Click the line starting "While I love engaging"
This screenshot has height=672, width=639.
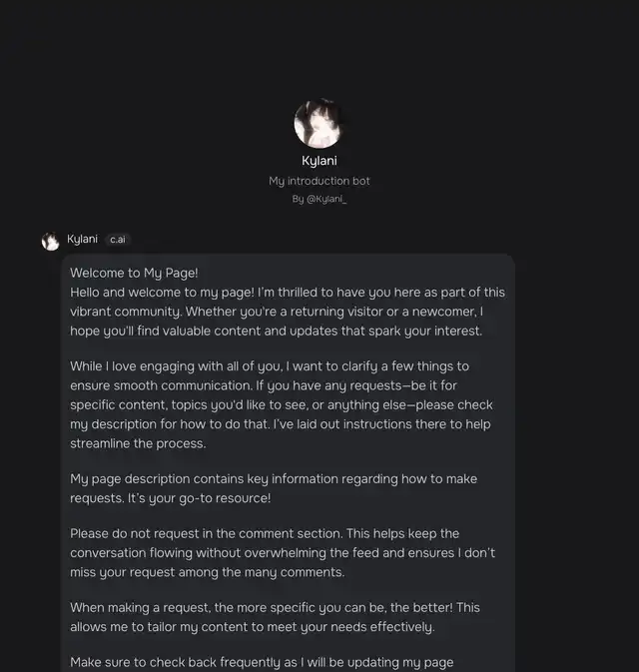pyautogui.click(x=270, y=366)
